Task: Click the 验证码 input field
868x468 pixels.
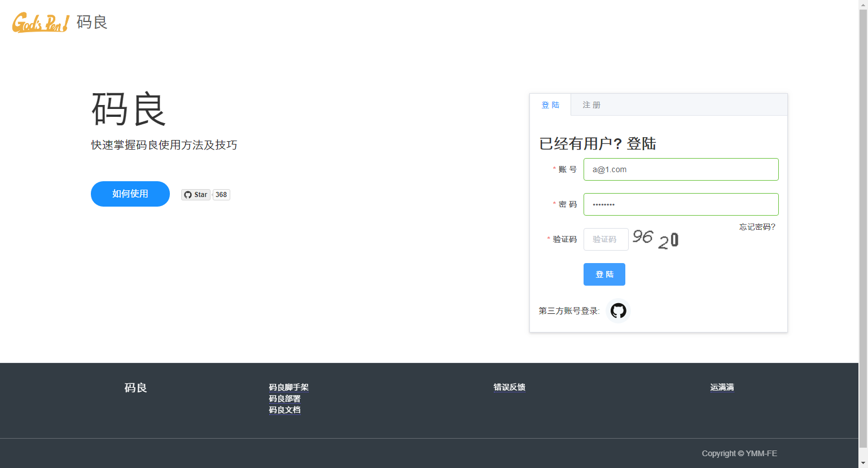Action: (606, 239)
